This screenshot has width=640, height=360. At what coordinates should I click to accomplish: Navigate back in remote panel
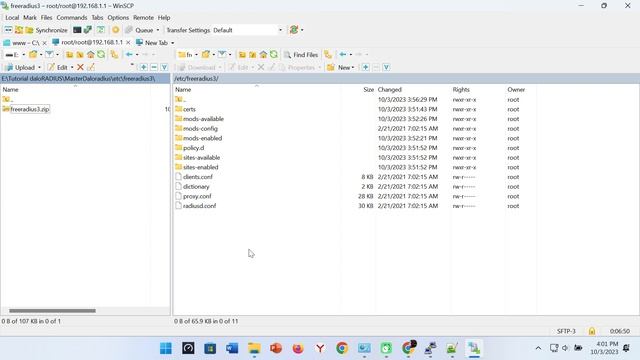pyautogui.click(x=342, y=54)
